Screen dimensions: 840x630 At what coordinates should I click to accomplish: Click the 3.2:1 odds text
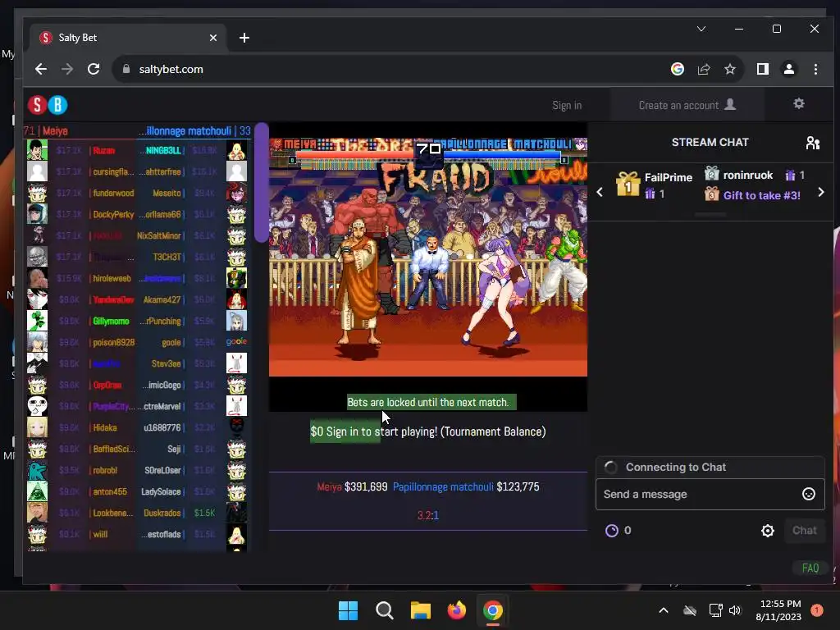(428, 515)
